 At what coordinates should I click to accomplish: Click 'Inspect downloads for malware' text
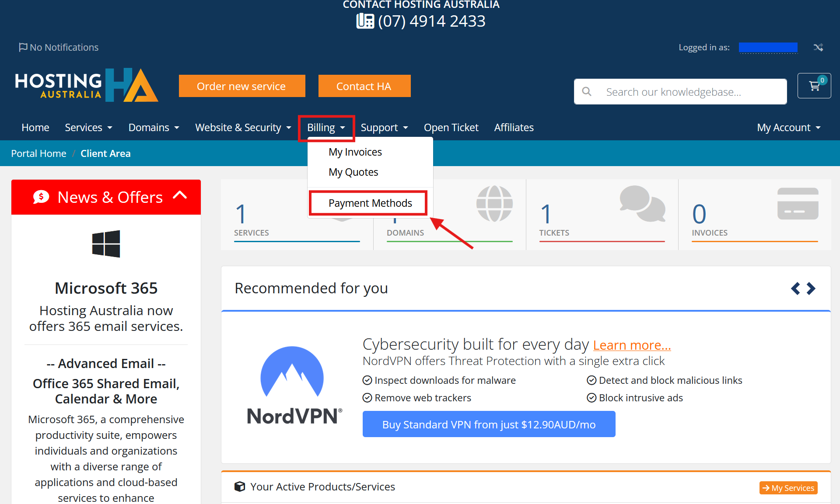[445, 380]
